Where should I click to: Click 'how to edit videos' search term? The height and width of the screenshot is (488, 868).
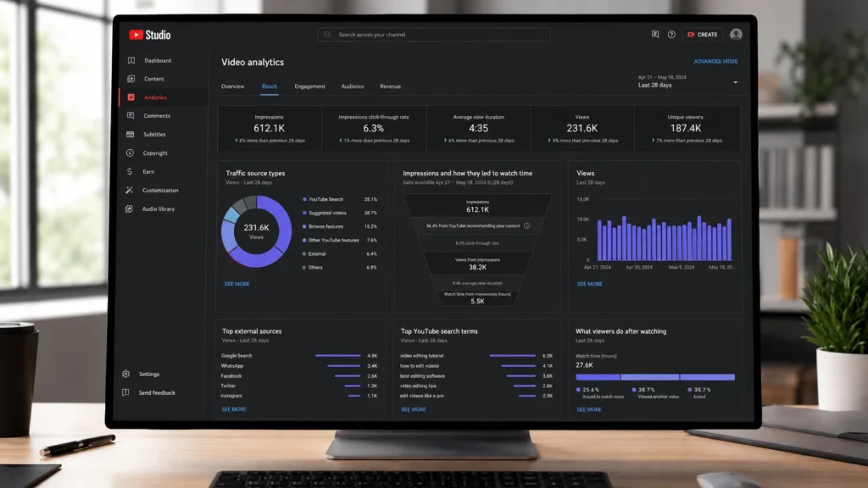click(x=419, y=366)
